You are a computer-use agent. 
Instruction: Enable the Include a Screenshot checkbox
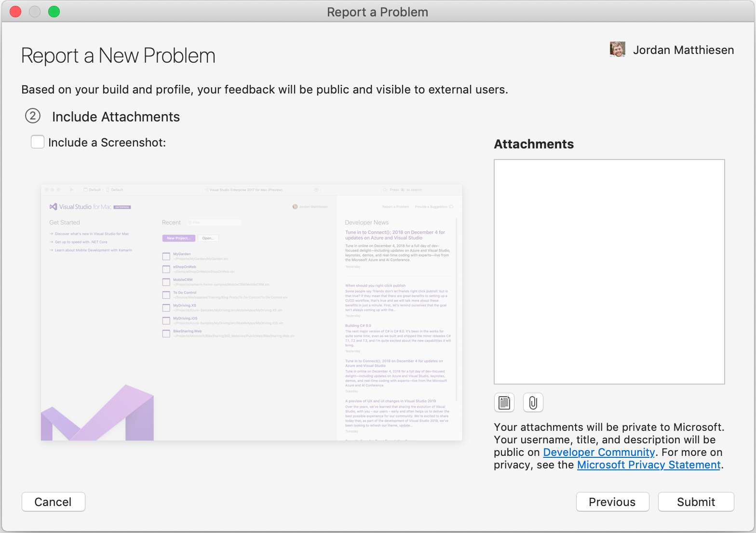(38, 142)
